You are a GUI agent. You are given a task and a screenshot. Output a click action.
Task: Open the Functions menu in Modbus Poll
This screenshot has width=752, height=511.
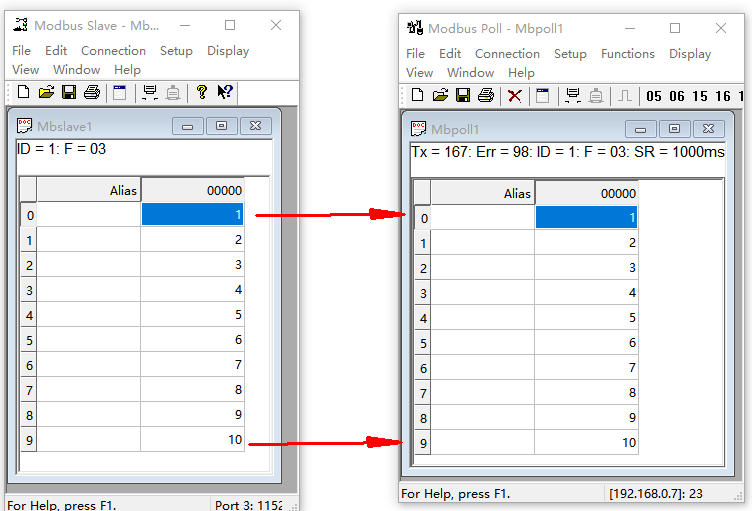627,54
